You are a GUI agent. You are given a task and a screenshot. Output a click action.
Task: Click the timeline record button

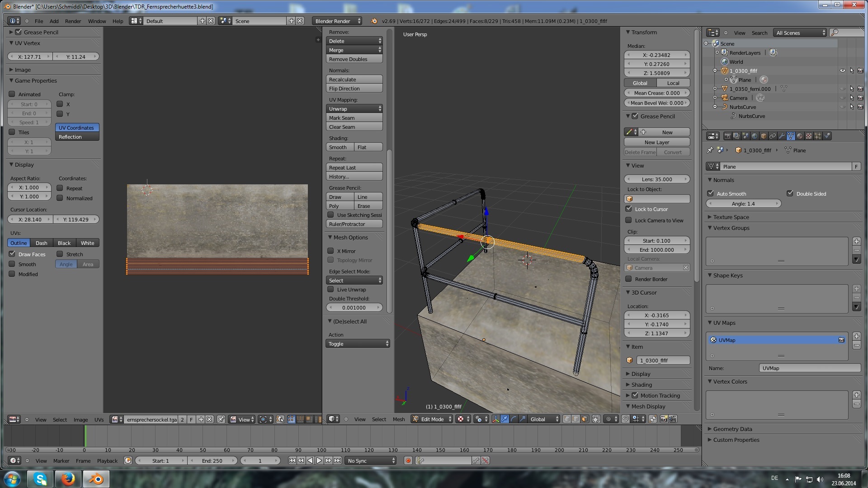408,460
